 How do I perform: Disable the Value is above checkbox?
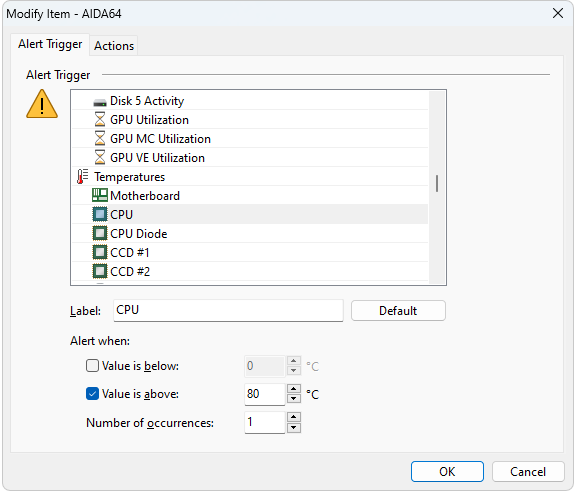(x=92, y=394)
